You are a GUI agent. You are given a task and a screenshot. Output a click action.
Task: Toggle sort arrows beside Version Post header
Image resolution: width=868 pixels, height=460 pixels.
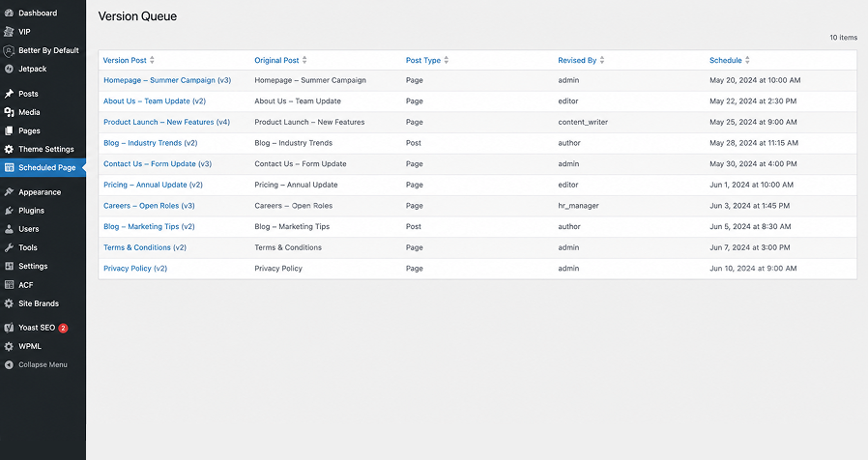[x=152, y=60]
